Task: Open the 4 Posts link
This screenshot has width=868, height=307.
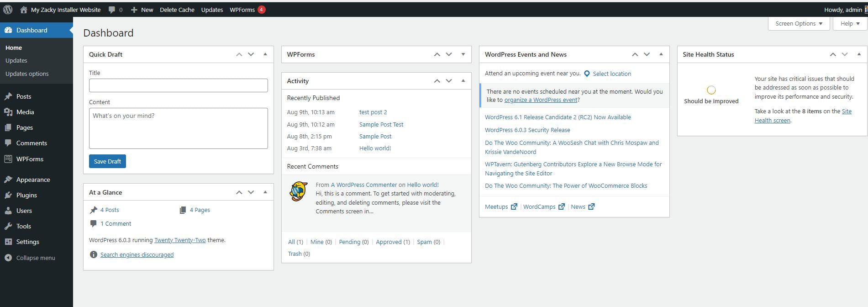Action: pyautogui.click(x=110, y=210)
